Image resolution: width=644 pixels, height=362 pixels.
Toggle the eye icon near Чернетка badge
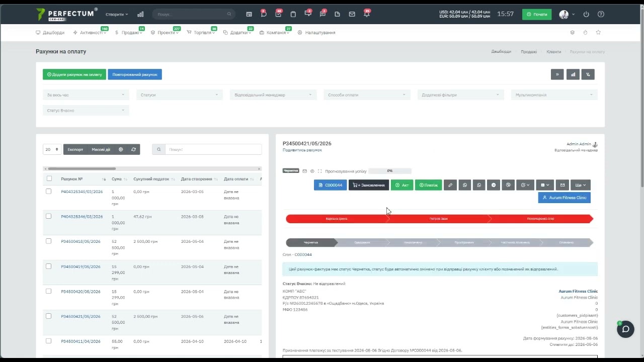312,171
